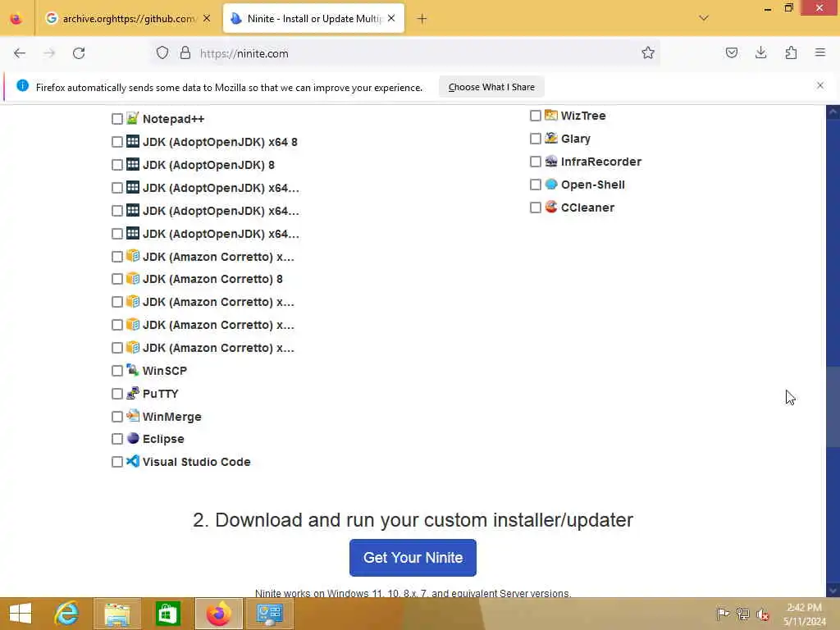The width and height of the screenshot is (840, 630).
Task: Close the archive.org github tab
Action: click(207, 18)
